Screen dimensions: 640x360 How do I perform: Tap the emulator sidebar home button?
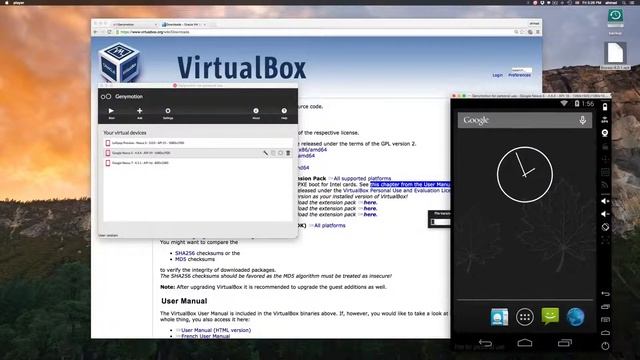[605, 333]
